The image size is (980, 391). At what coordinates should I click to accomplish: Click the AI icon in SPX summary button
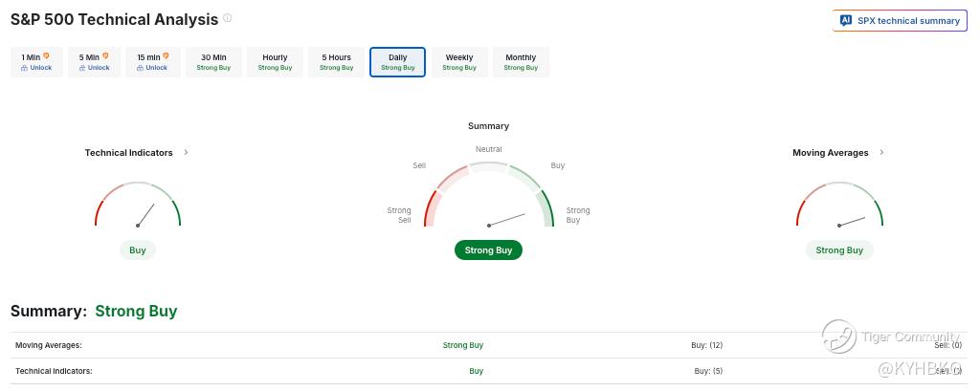(846, 21)
